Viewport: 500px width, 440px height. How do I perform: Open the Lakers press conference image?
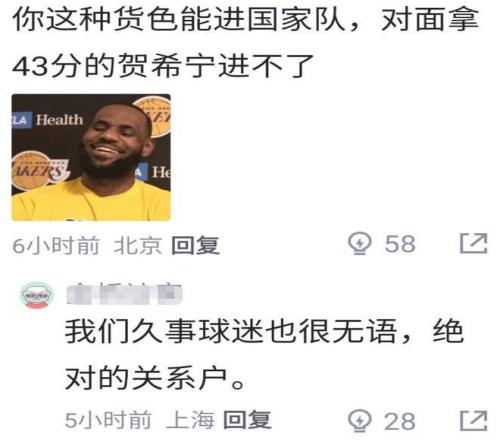91,157
